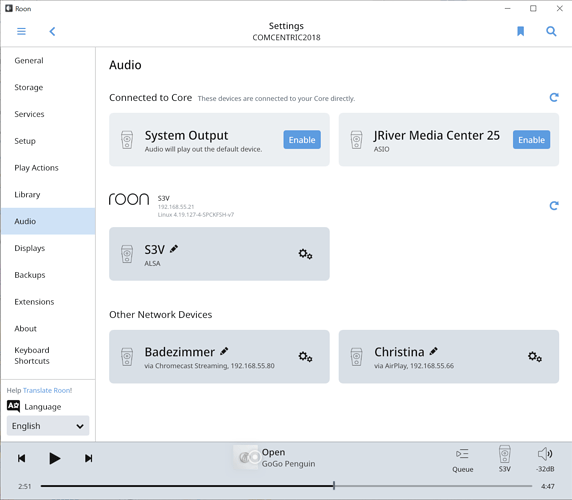
Task: Click the total time 4:47
Action: coord(548,487)
